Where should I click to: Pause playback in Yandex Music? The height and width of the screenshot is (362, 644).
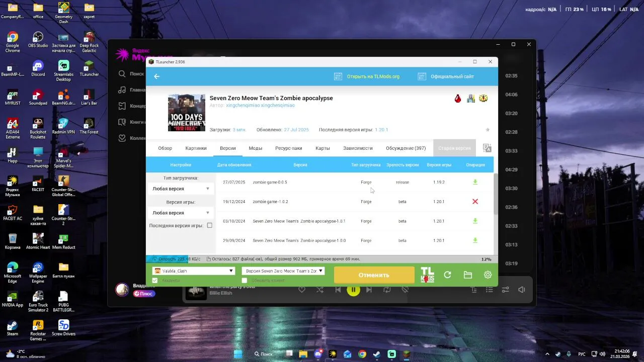pyautogui.click(x=353, y=290)
